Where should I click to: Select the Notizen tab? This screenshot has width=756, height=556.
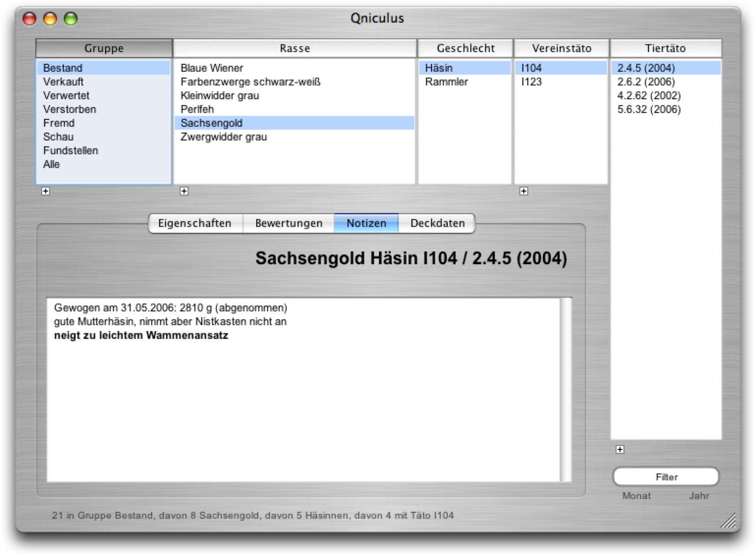(366, 223)
